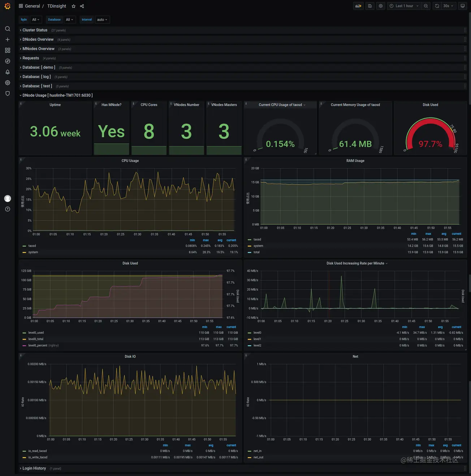Toggle the io_read_taosd series in the Disk IO legend
The width and height of the screenshot is (471, 476).
click(38, 451)
